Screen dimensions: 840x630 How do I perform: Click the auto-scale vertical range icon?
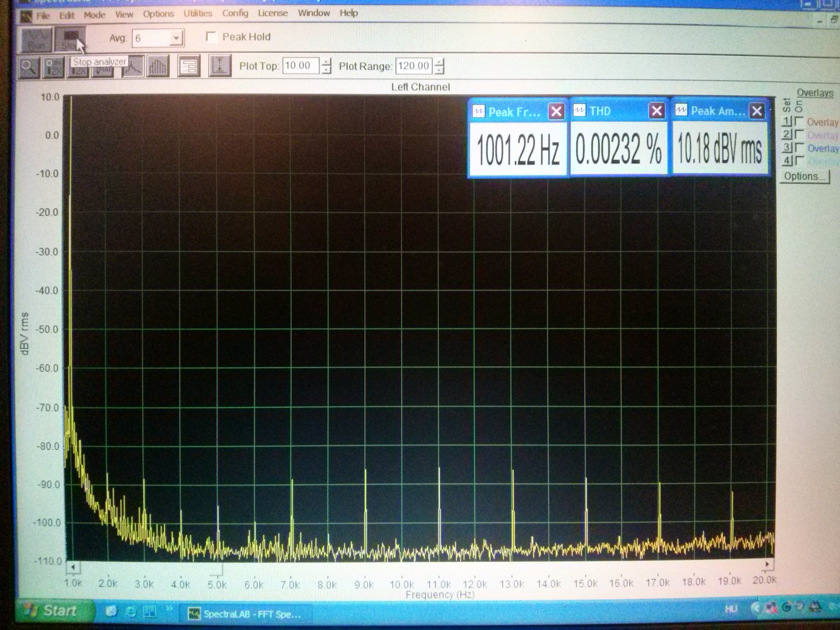click(x=220, y=66)
